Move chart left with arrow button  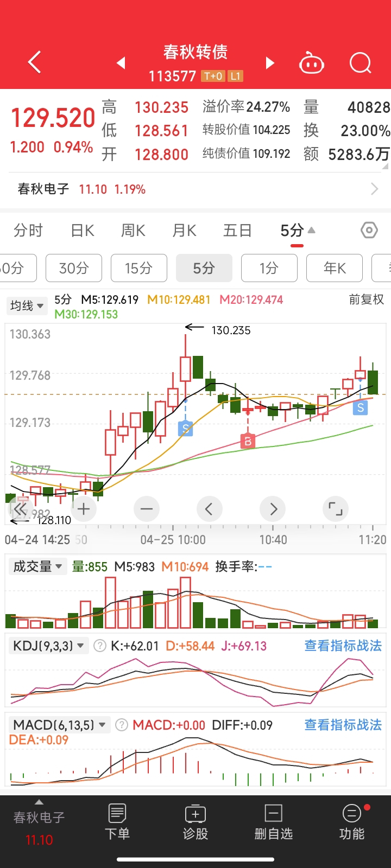click(x=209, y=509)
